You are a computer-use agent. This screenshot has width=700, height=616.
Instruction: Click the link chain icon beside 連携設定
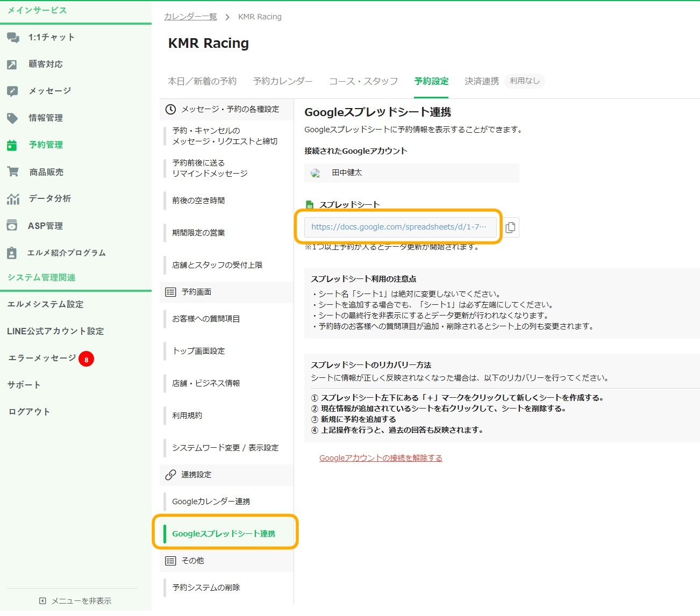point(170,475)
